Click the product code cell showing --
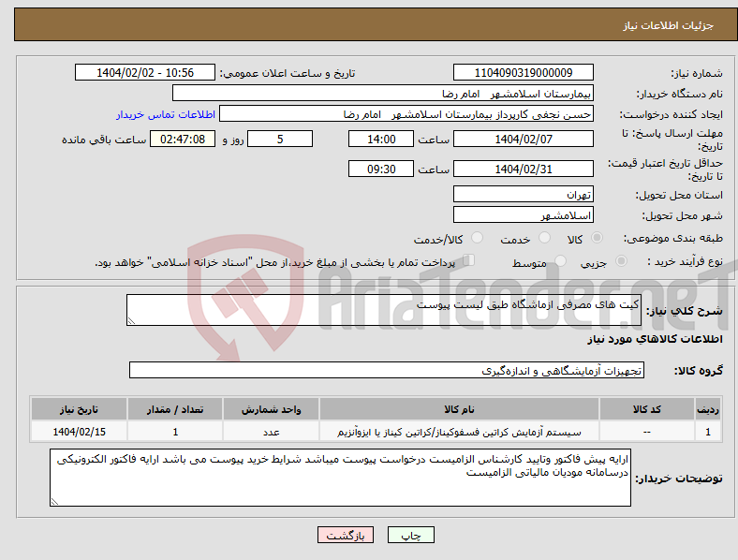738x560 pixels. click(647, 432)
